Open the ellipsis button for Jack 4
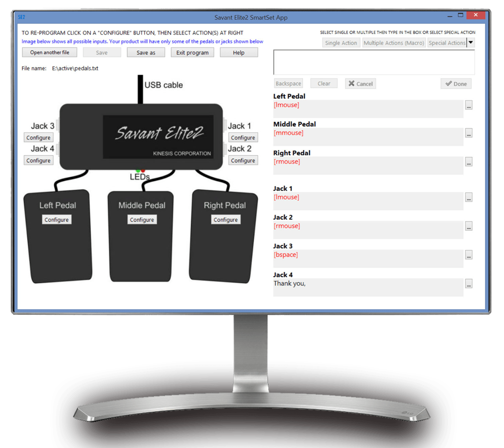This screenshot has height=448, width=504. tap(469, 284)
